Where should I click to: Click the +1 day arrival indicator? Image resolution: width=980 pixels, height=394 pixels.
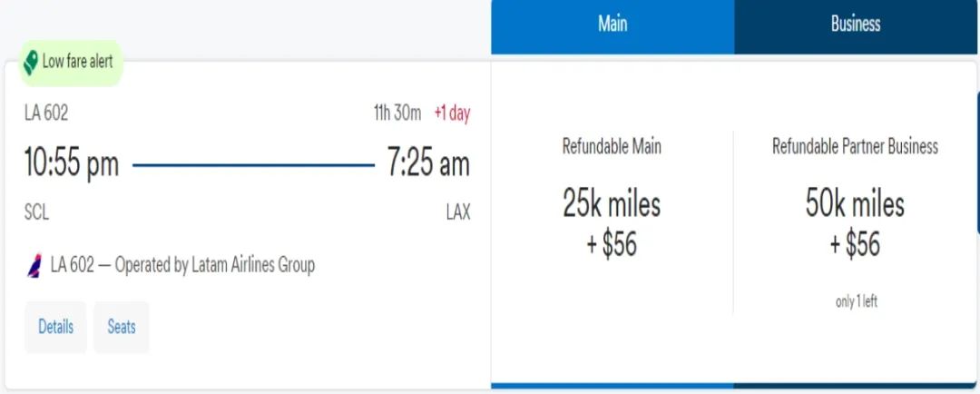coord(452,113)
